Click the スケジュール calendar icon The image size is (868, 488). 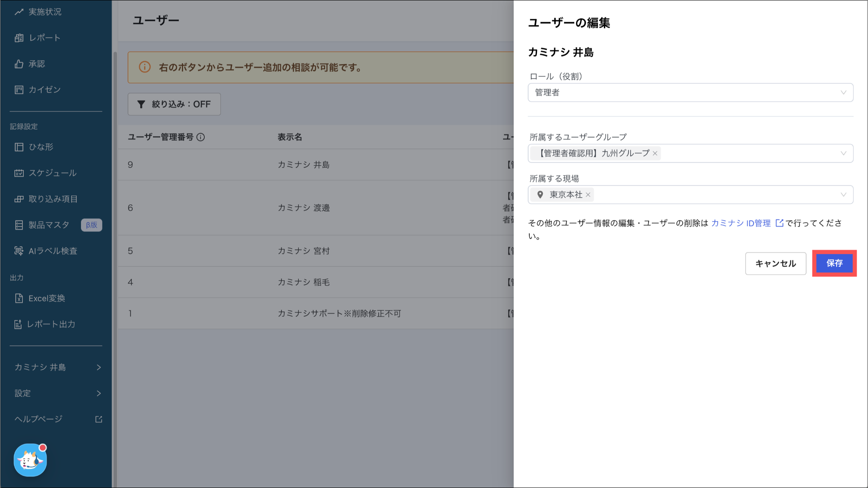tap(19, 173)
